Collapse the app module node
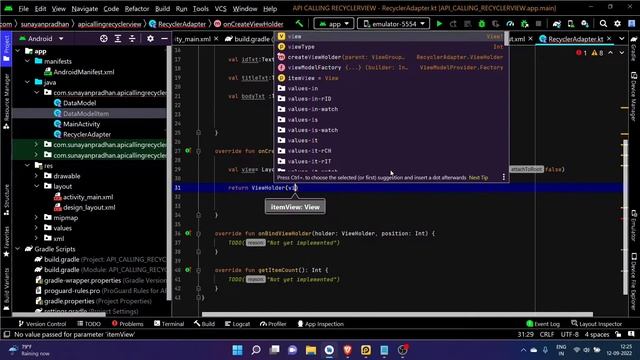The width and height of the screenshot is (640, 360). (x=18, y=51)
